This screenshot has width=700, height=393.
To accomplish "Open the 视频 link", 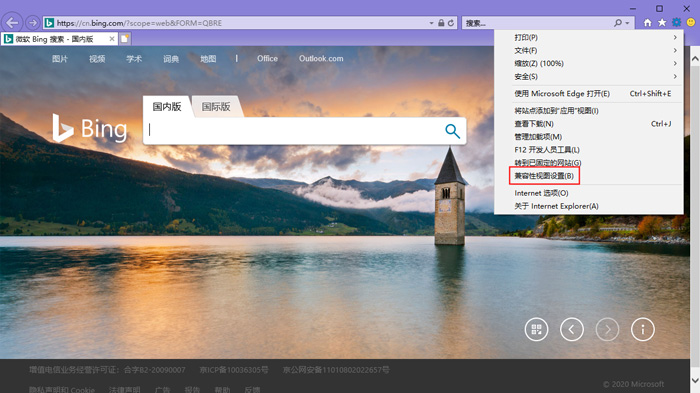I will 97,59.
